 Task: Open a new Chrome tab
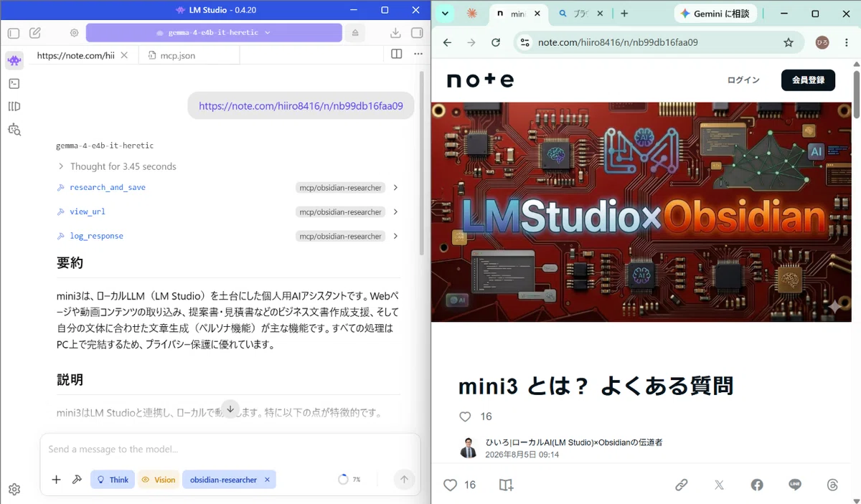624,14
